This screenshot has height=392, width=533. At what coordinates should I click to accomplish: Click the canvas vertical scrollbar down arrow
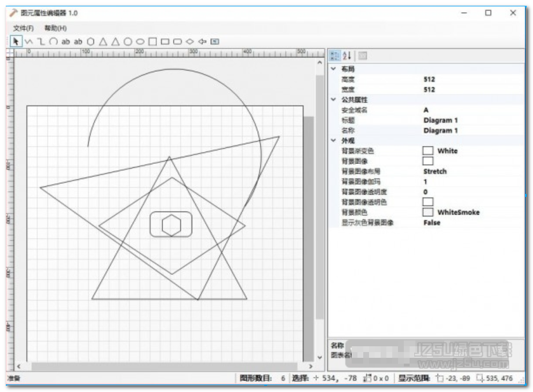(320, 357)
